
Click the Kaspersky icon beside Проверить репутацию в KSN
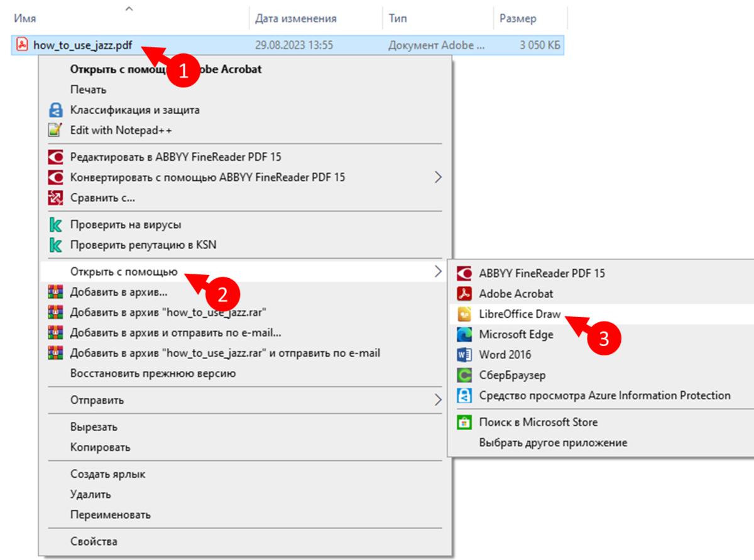[56, 245]
